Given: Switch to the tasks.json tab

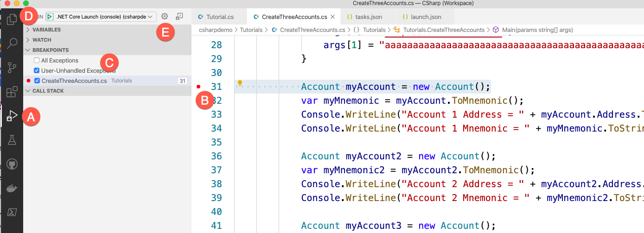Looking at the screenshot, I should coord(367,17).
